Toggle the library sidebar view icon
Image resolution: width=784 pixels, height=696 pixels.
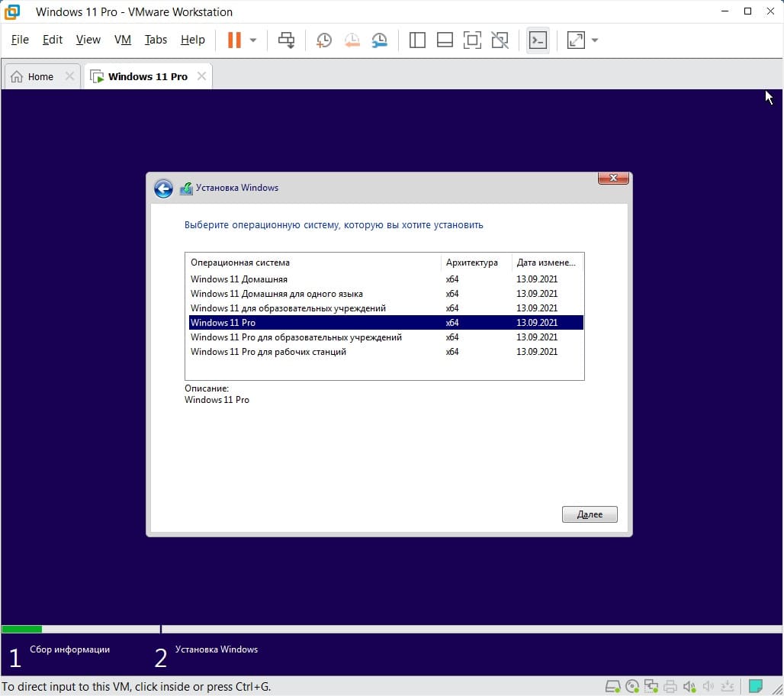tap(417, 40)
